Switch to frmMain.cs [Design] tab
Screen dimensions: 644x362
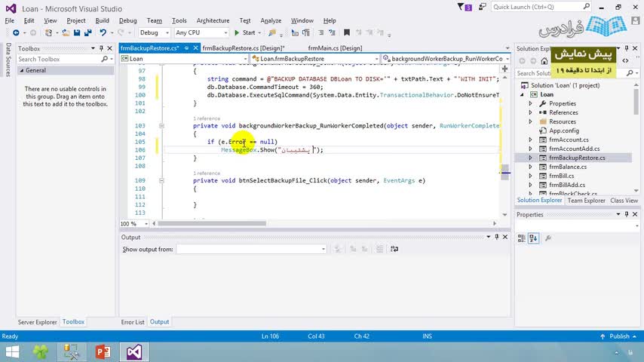click(x=335, y=48)
